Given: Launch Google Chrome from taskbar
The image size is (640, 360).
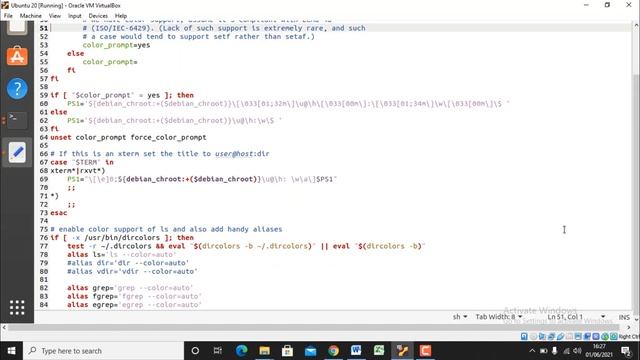Looking at the screenshot, I should (333, 351).
